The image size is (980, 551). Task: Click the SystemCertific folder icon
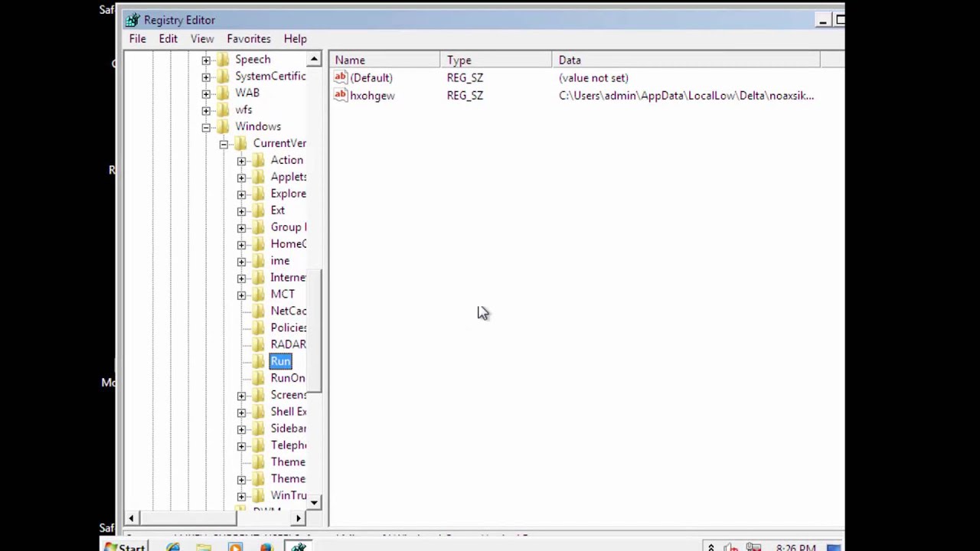tap(223, 76)
